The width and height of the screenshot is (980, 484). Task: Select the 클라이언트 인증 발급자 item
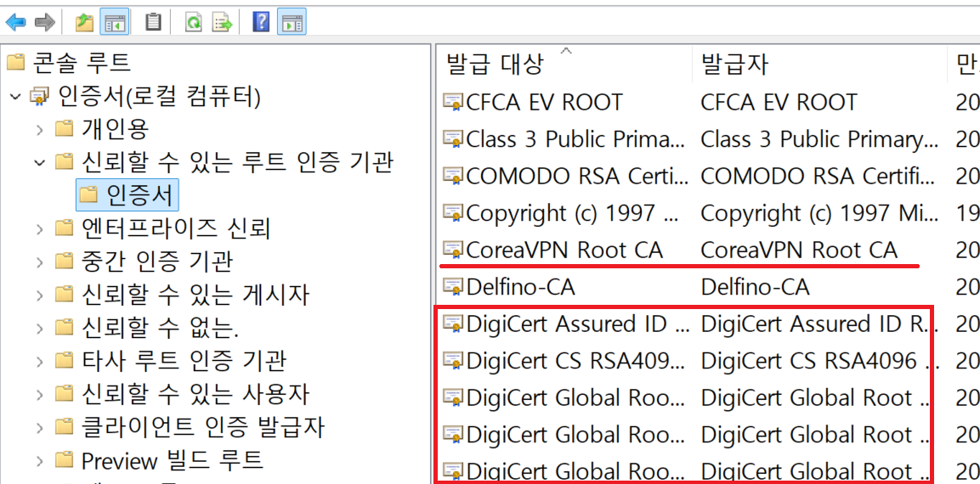point(203,427)
